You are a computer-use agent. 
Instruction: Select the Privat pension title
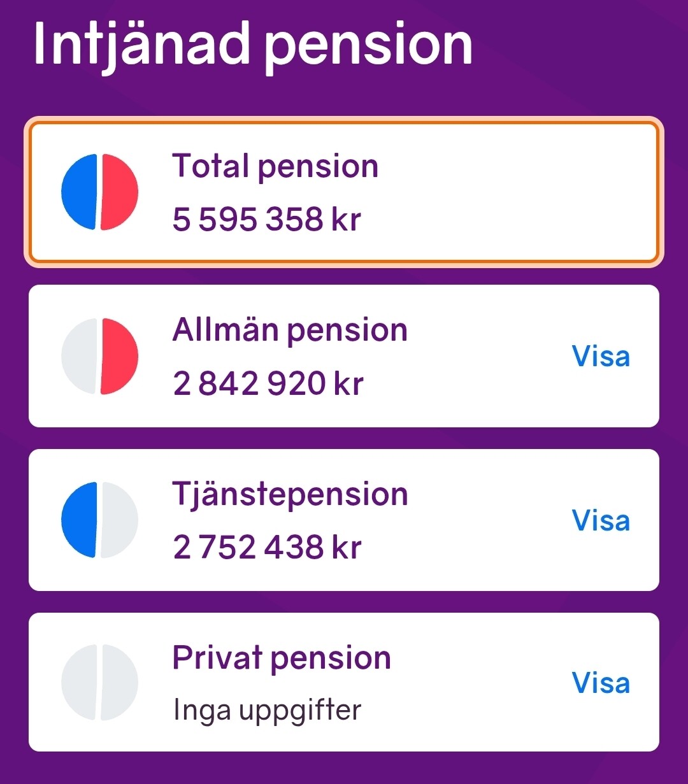coord(282,658)
